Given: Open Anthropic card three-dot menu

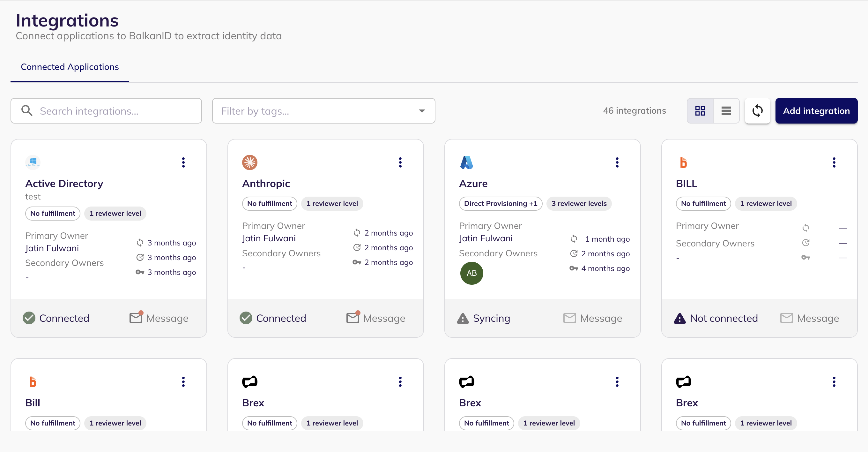Looking at the screenshot, I should (x=400, y=162).
